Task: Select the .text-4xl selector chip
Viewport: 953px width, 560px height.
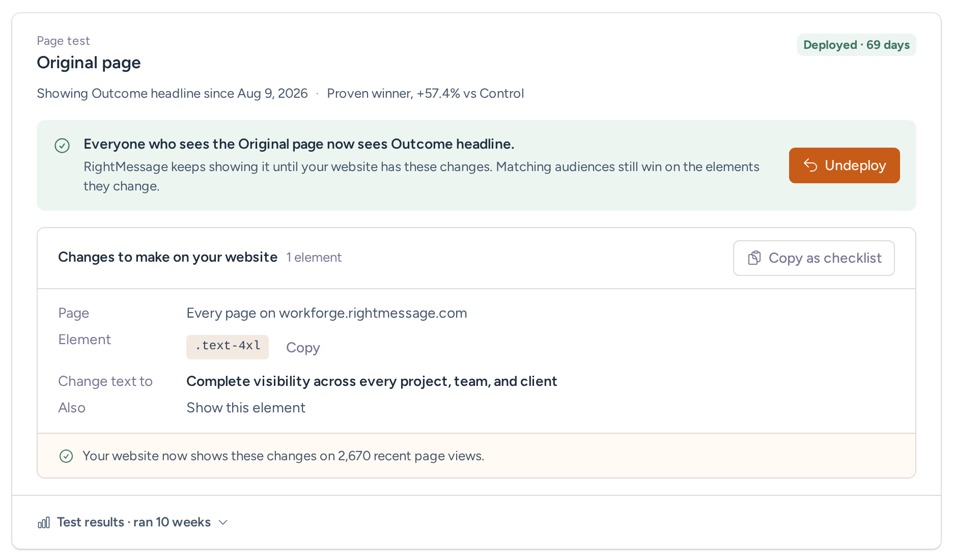Action: (228, 347)
